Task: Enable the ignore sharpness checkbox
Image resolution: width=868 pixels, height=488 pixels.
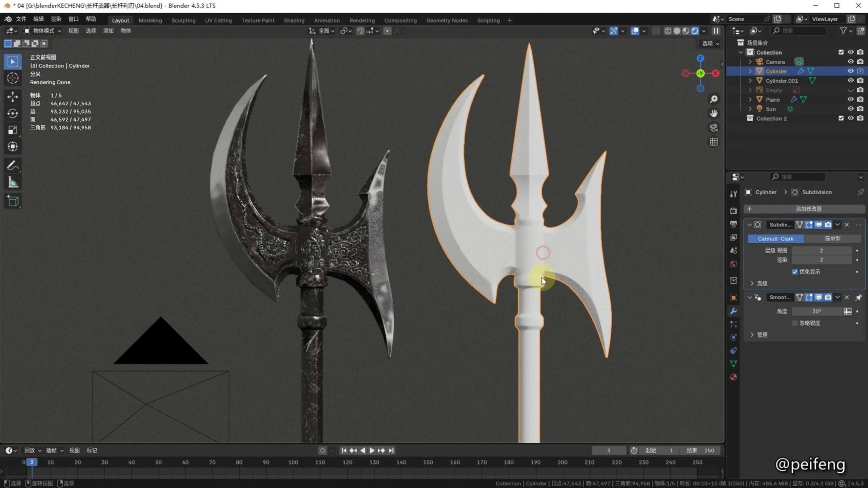Action: click(795, 323)
